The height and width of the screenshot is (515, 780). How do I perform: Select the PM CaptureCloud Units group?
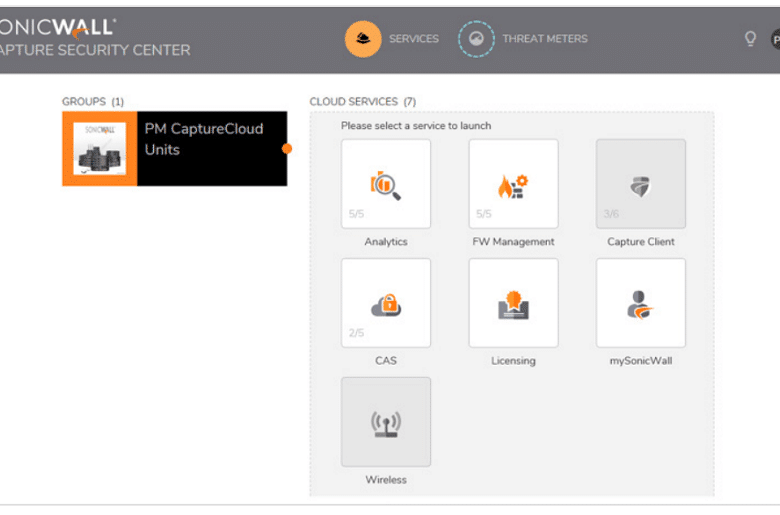click(x=175, y=149)
